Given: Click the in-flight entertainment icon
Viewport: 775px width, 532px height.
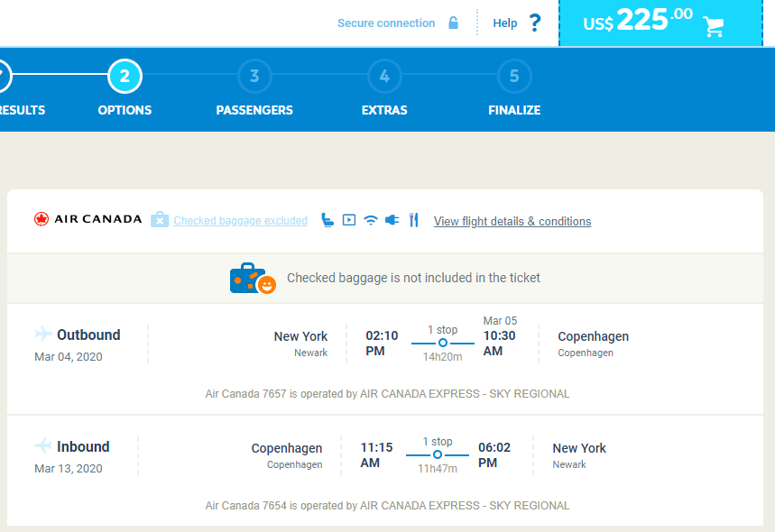Looking at the screenshot, I should click(348, 219).
